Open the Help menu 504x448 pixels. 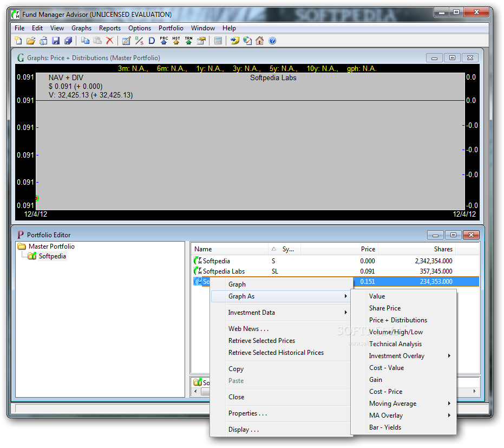pos(229,28)
